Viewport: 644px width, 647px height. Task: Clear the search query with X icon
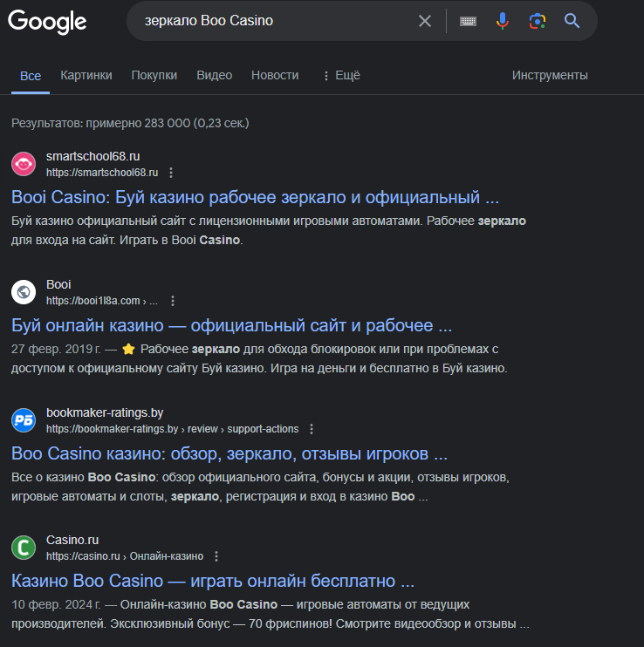point(425,21)
